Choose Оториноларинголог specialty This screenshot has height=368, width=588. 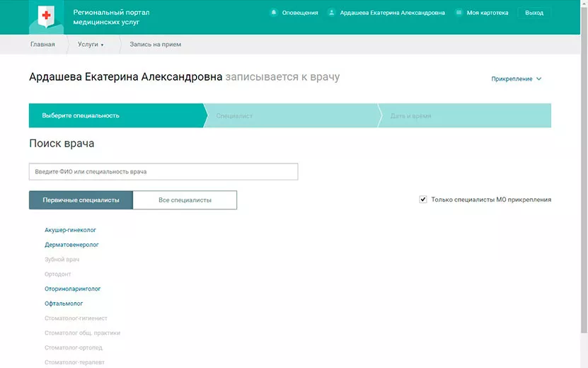(72, 289)
